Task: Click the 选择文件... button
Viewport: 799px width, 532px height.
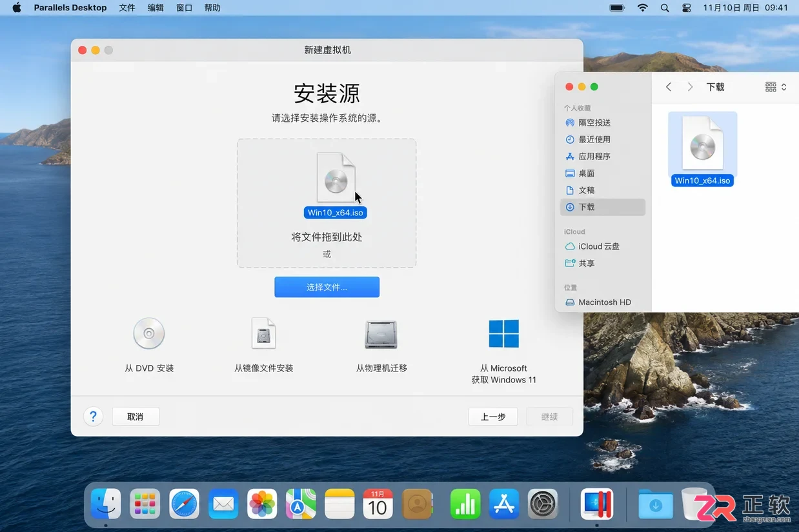Action: point(327,287)
